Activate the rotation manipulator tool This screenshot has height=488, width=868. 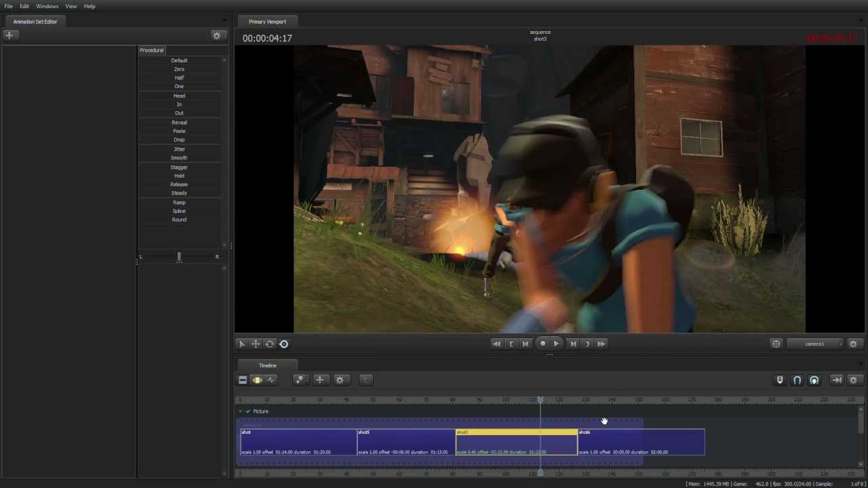(270, 344)
